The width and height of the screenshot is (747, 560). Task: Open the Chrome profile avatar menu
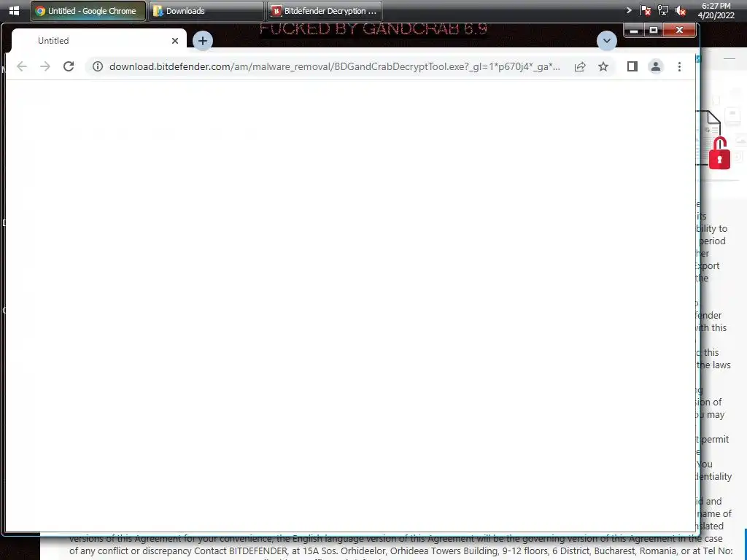coord(656,66)
